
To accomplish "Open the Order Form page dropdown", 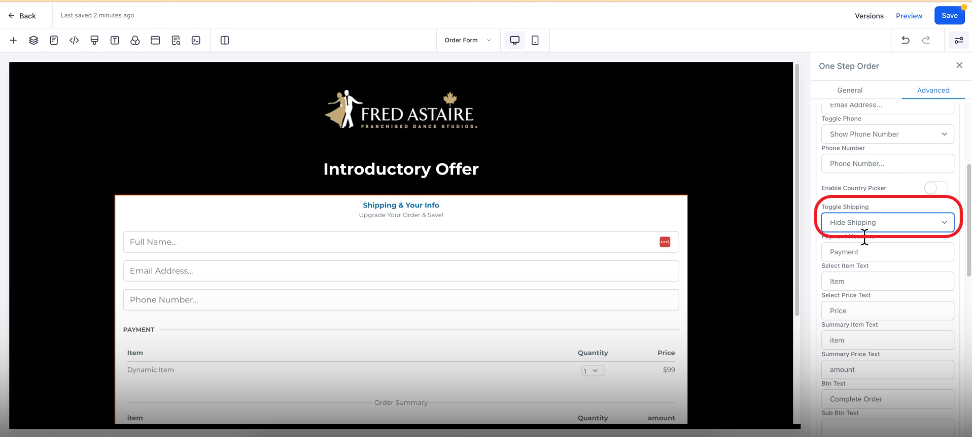I will click(467, 40).
